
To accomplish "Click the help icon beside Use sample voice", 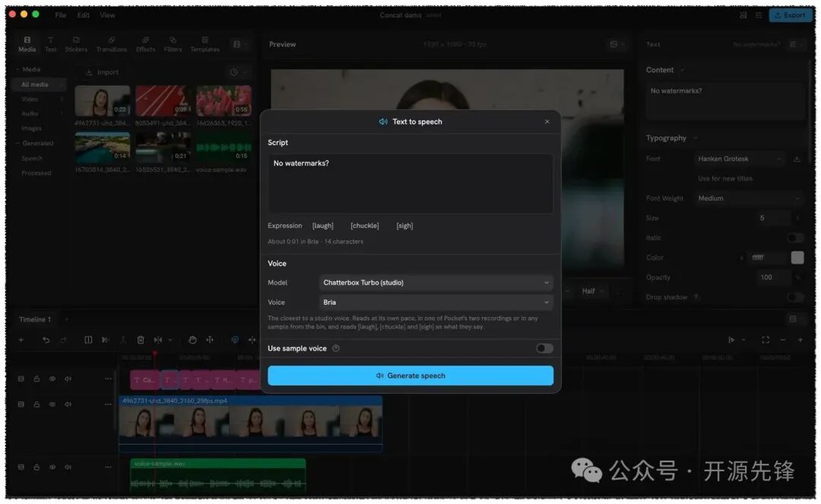I will point(336,348).
